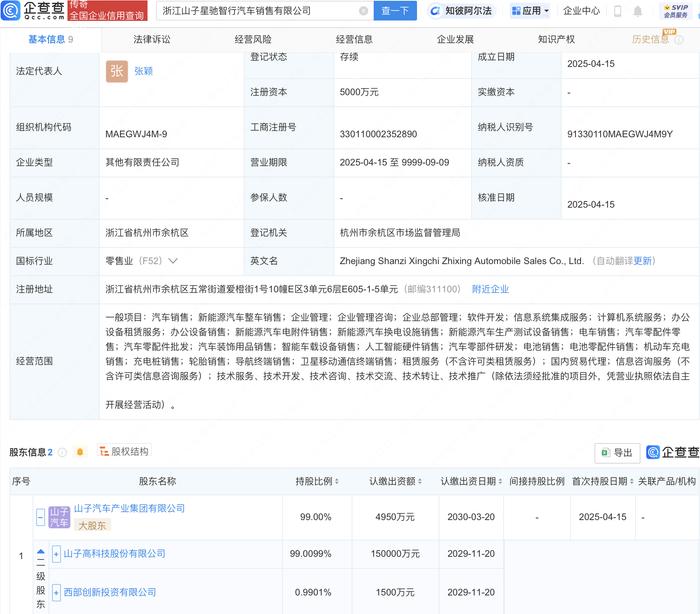The image size is (700, 614).
Task: Open SVIP member service badge
Action: [x=675, y=11]
